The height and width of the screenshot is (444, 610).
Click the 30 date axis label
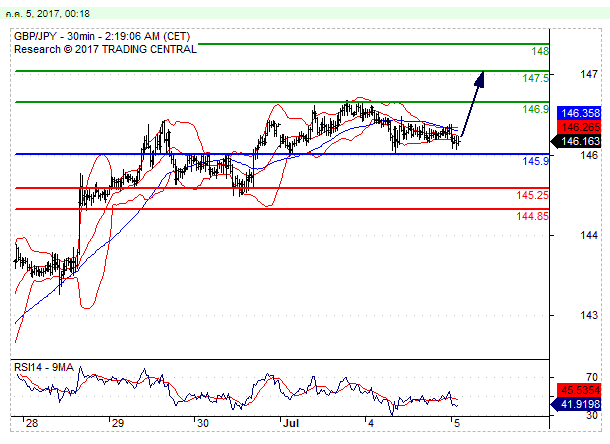click(203, 423)
